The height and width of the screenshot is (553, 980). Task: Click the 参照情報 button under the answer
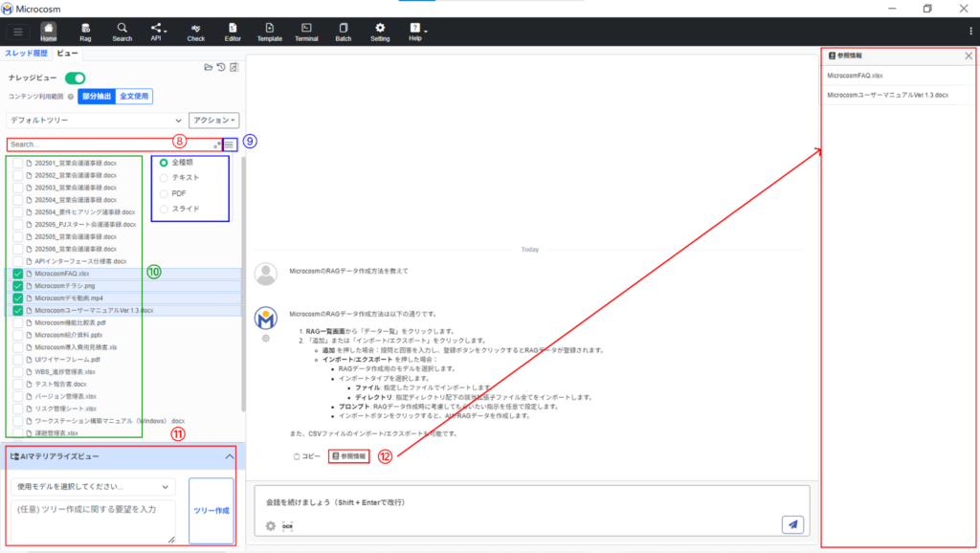(x=348, y=456)
